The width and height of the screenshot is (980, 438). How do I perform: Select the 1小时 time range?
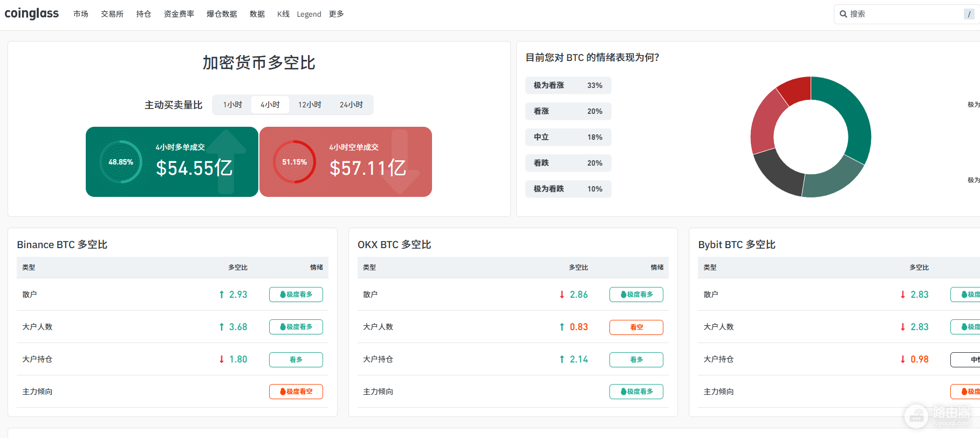click(x=232, y=105)
